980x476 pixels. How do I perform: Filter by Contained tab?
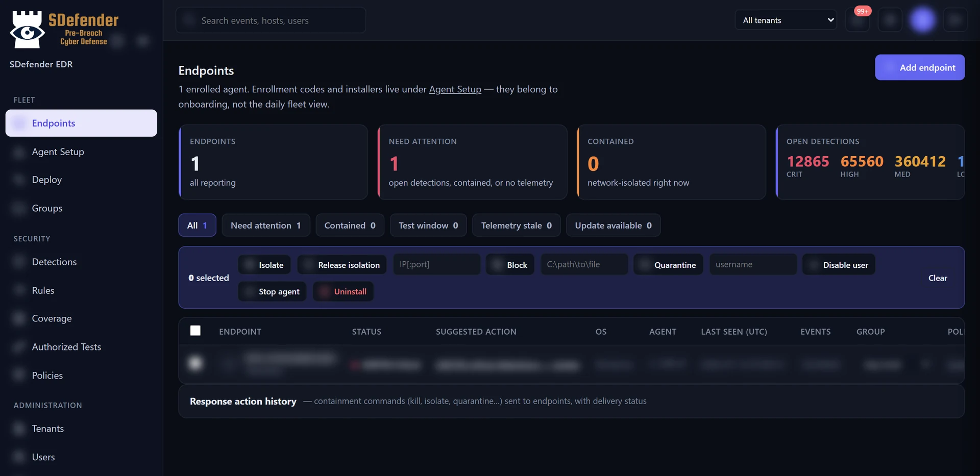coord(350,225)
